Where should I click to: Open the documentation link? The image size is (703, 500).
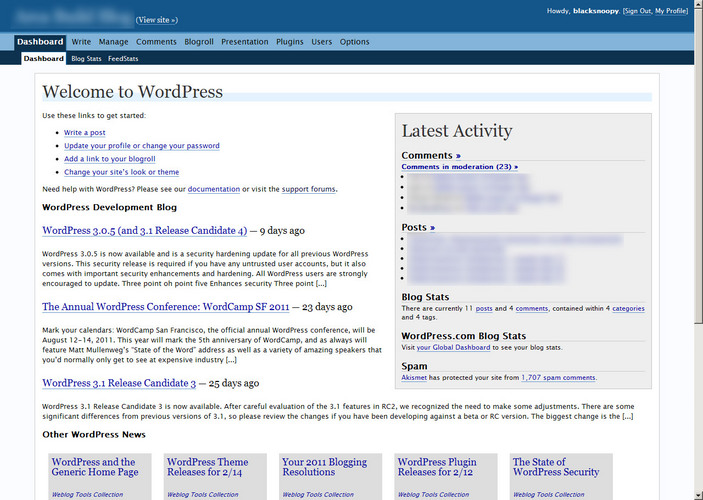214,189
